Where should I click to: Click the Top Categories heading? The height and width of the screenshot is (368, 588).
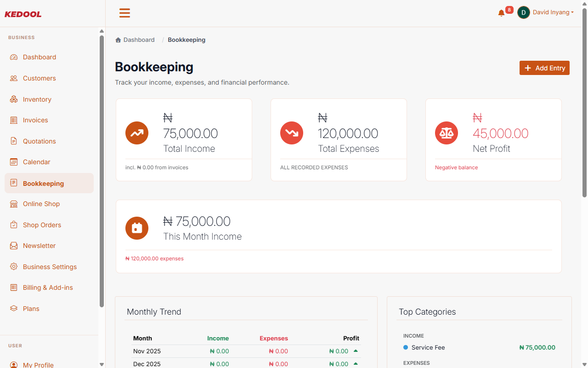pyautogui.click(x=427, y=312)
